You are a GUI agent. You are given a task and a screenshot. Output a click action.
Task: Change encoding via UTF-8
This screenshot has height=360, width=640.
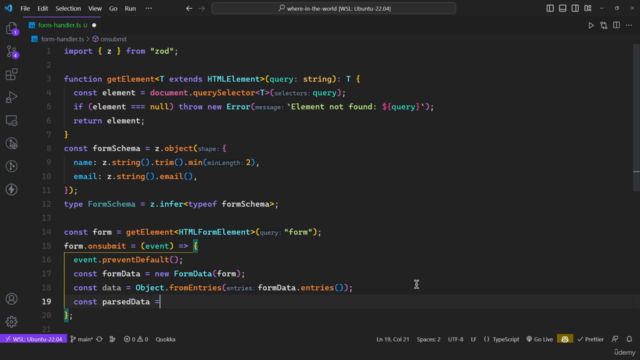tap(456, 339)
